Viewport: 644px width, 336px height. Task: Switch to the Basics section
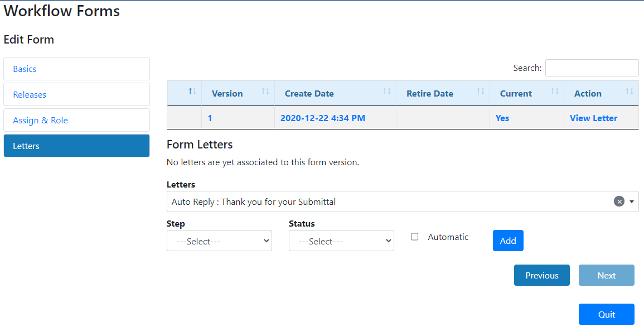76,69
